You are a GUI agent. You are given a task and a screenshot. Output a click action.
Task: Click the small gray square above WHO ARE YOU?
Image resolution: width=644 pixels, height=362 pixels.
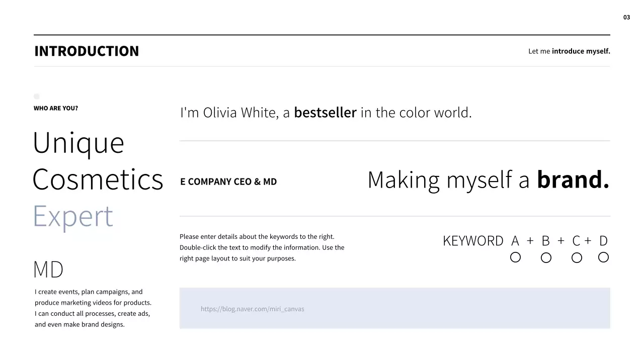tap(36, 96)
